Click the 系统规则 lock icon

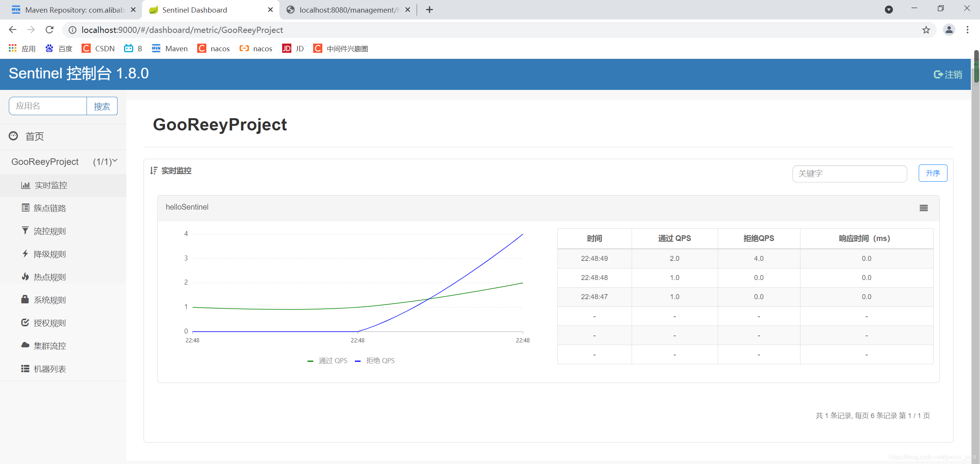pyautogui.click(x=25, y=300)
